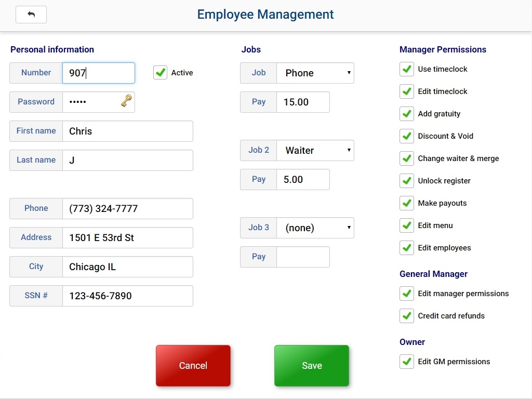
Task: Toggle Change waiter & merge checkbox
Action: [x=406, y=159]
